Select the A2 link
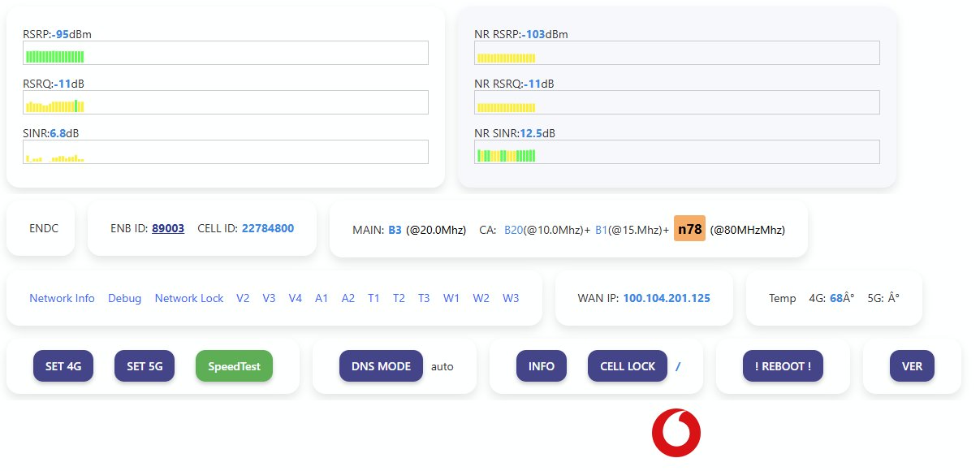The height and width of the screenshot is (471, 980). point(348,298)
